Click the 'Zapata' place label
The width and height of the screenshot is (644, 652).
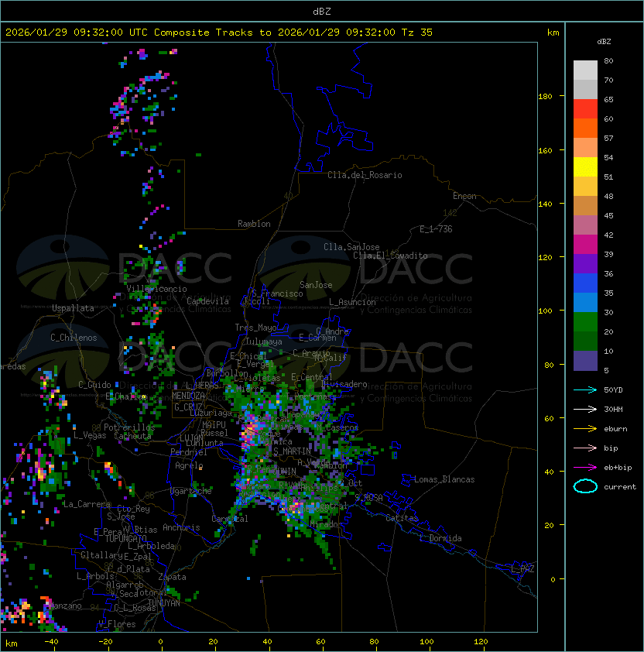coord(172,577)
